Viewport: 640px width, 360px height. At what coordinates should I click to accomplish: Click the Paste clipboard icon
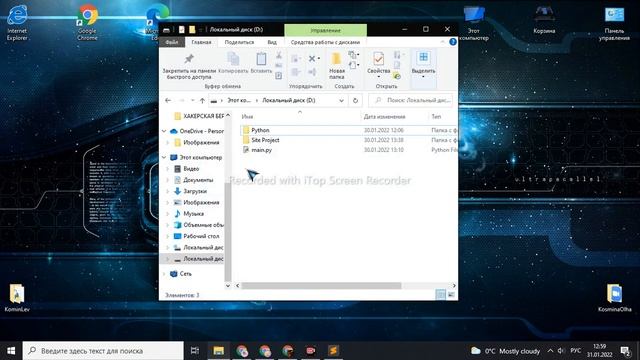coord(261,59)
